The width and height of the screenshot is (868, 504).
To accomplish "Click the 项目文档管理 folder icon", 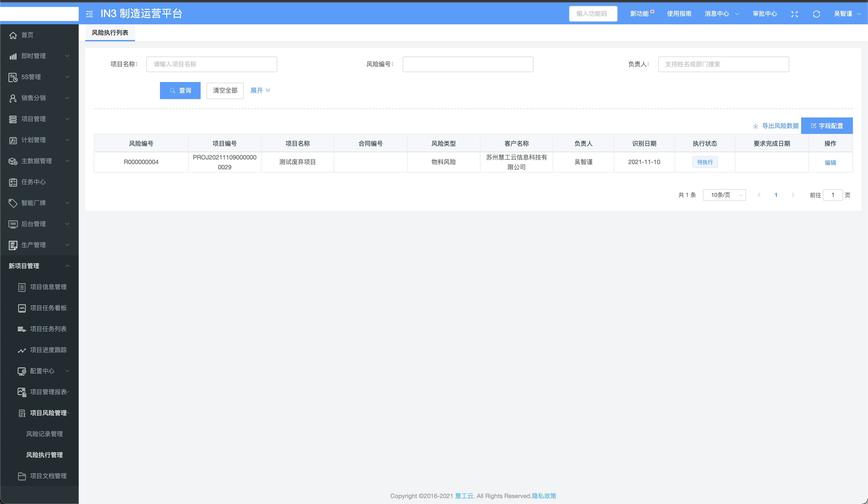I will pyautogui.click(x=22, y=476).
